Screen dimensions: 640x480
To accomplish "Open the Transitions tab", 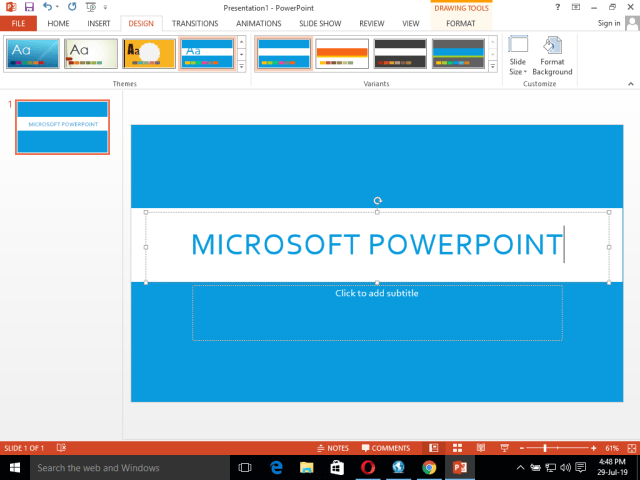I will tap(194, 22).
